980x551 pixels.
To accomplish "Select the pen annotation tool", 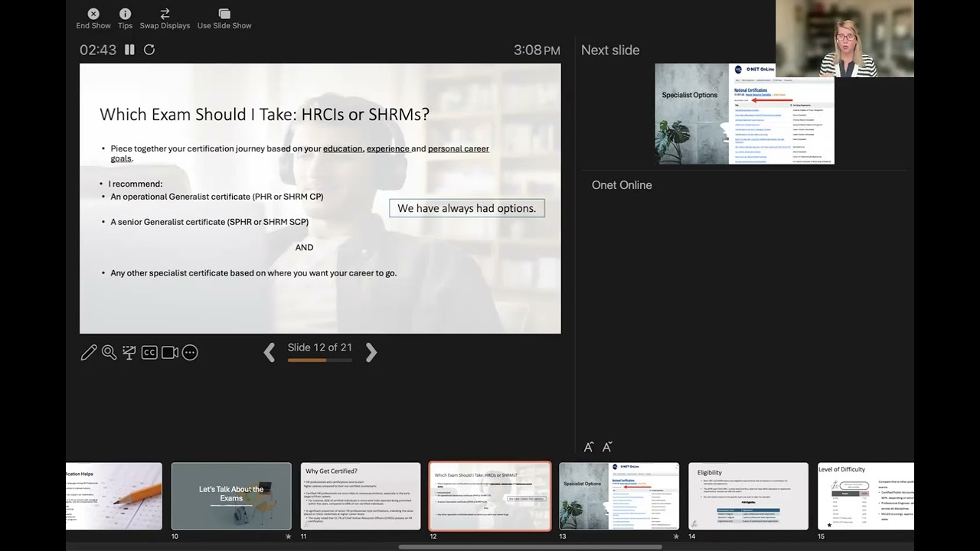I will point(89,352).
